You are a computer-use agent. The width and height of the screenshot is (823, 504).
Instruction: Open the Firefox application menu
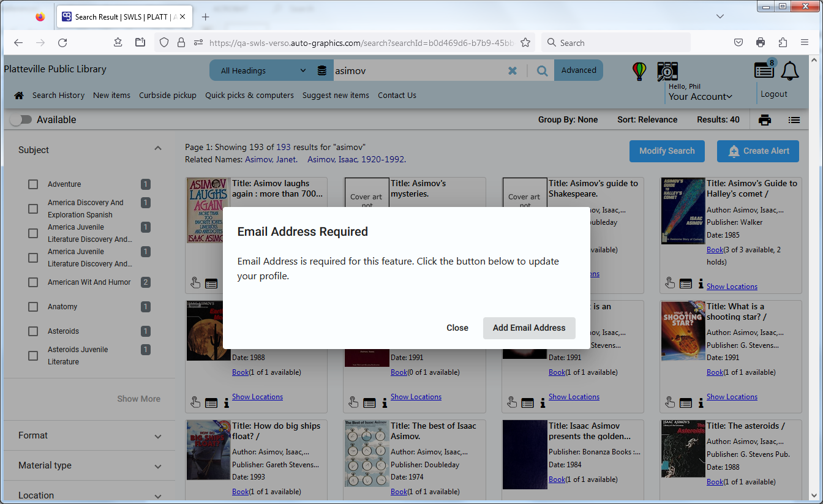[805, 43]
